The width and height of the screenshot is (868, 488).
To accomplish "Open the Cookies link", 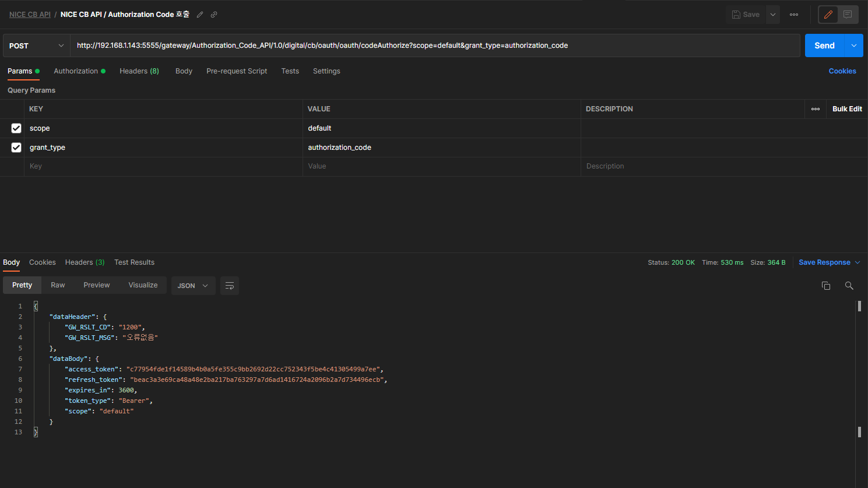I will (x=842, y=71).
